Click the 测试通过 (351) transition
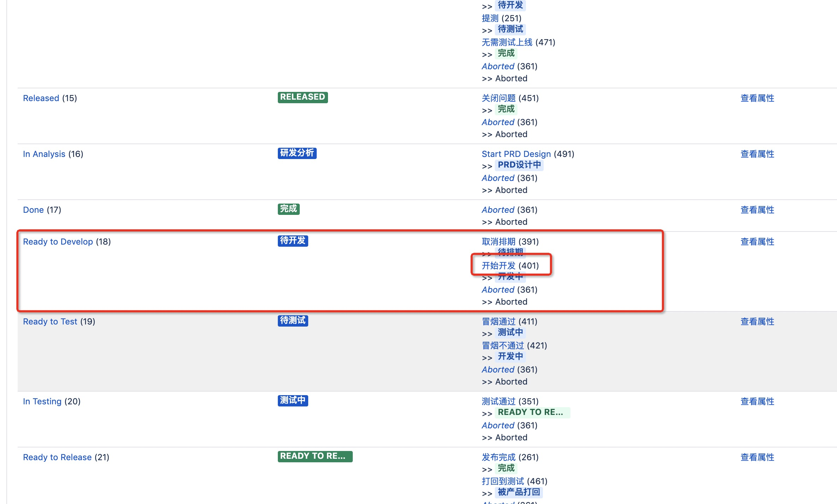The image size is (837, 504). pos(498,402)
